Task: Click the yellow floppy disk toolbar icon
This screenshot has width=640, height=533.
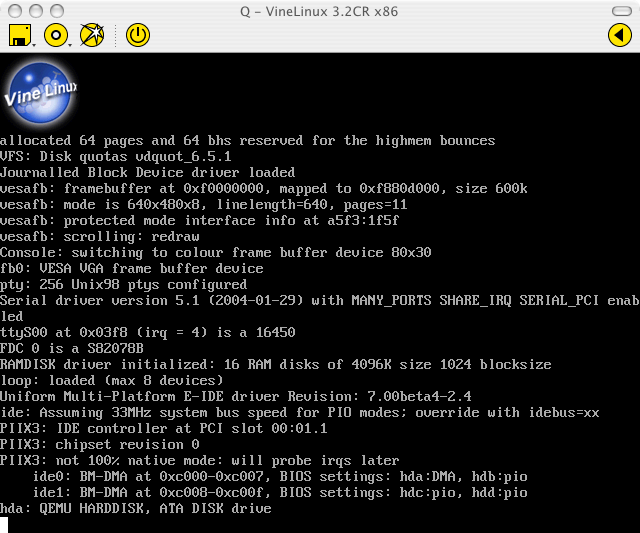Action: tap(20, 35)
